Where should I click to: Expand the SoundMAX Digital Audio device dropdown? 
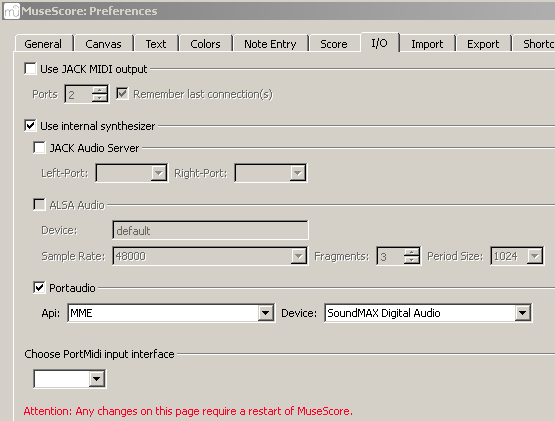(x=428, y=313)
